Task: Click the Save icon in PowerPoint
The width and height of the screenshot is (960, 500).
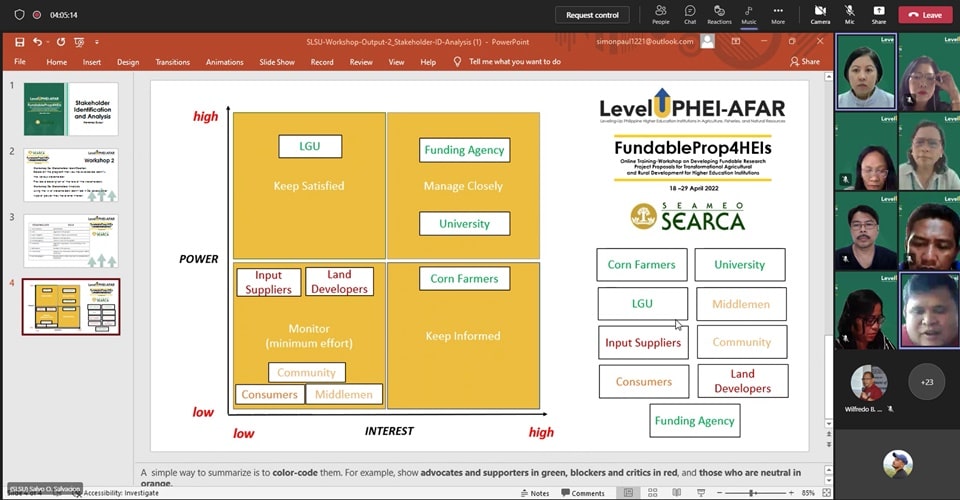Action: (20, 42)
